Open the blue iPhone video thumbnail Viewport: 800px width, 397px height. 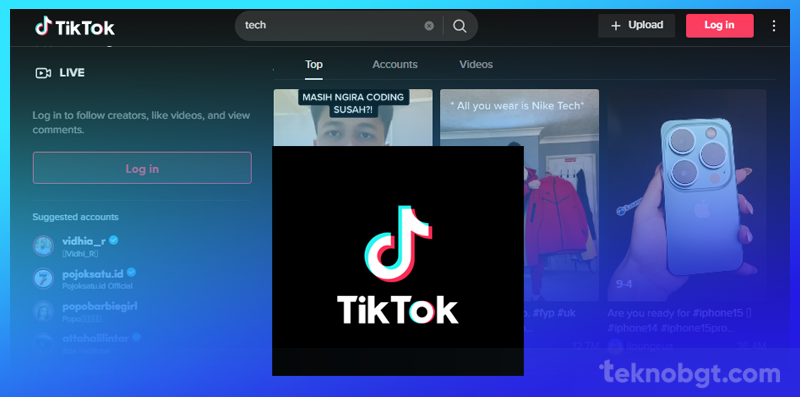[x=687, y=195]
